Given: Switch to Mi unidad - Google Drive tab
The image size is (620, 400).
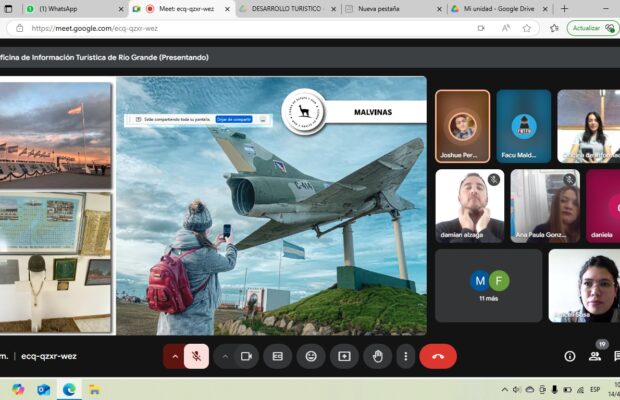Looking at the screenshot, I should pos(499,9).
